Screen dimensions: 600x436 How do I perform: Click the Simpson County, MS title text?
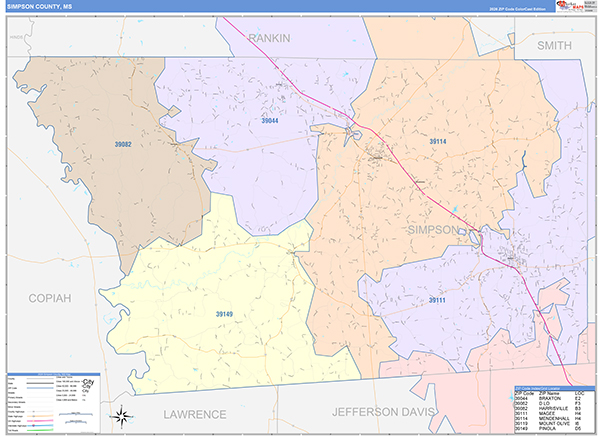(39, 7)
